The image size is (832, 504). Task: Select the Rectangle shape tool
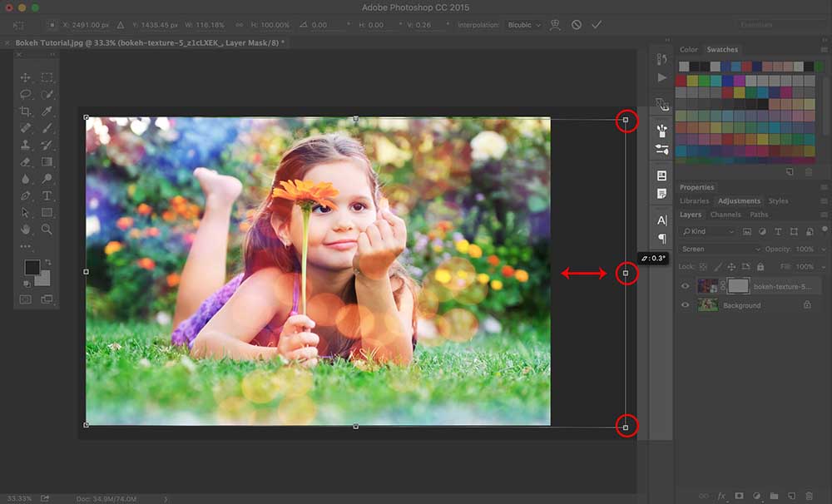(47, 213)
